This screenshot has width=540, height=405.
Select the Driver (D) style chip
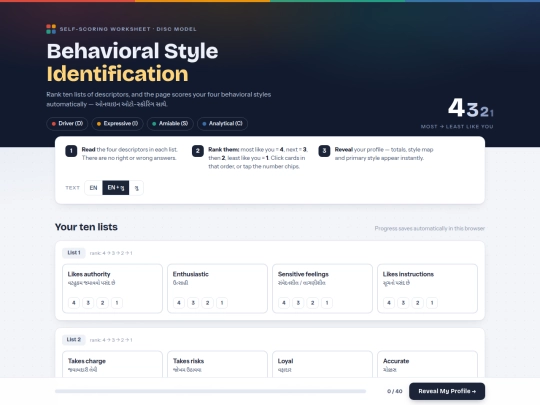point(67,124)
